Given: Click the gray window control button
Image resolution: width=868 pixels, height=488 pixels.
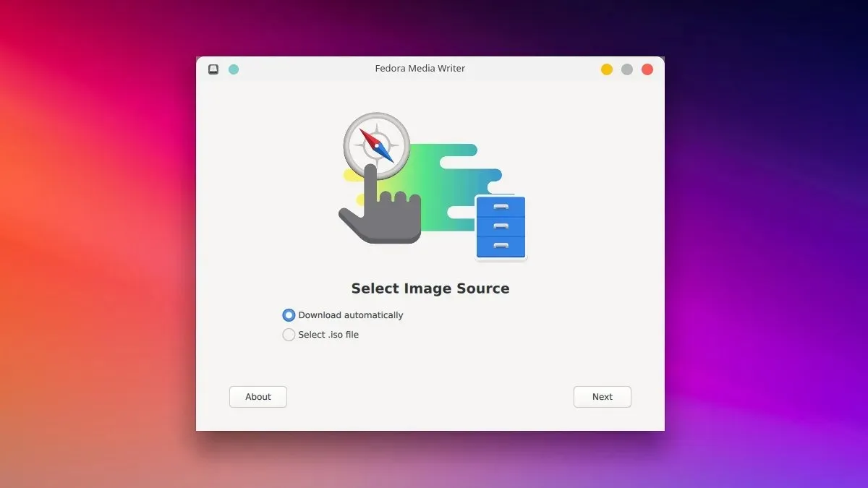Looking at the screenshot, I should [x=626, y=69].
